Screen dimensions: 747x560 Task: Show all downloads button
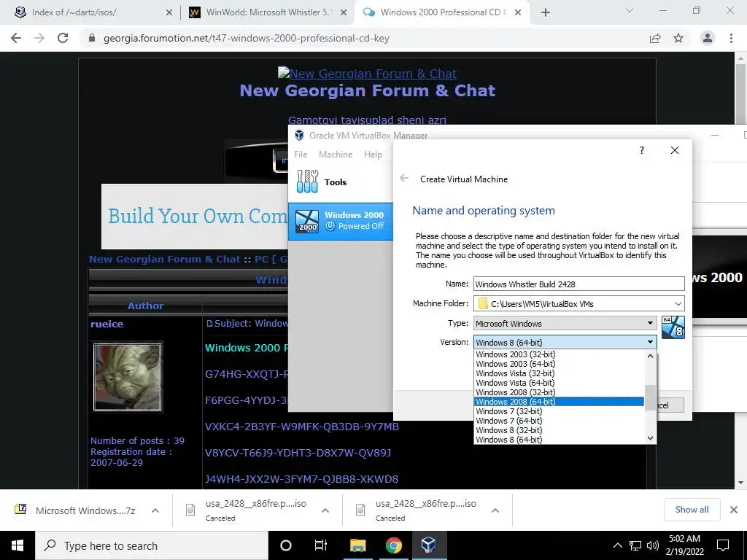[x=692, y=510]
